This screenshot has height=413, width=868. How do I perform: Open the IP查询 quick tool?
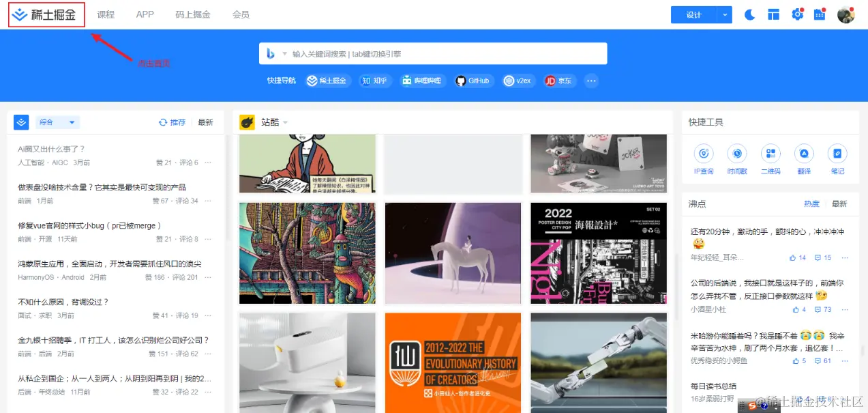click(x=704, y=160)
